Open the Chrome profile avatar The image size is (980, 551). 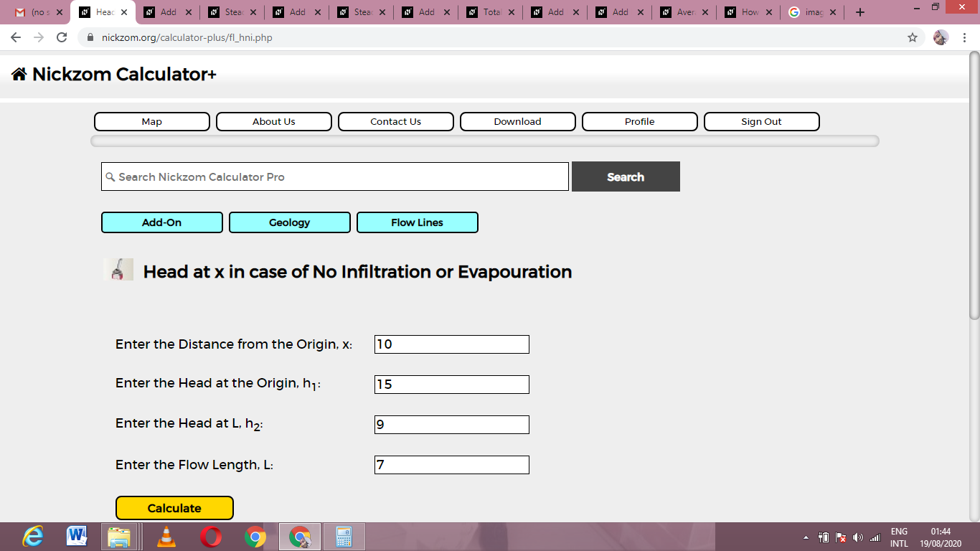coord(941,37)
